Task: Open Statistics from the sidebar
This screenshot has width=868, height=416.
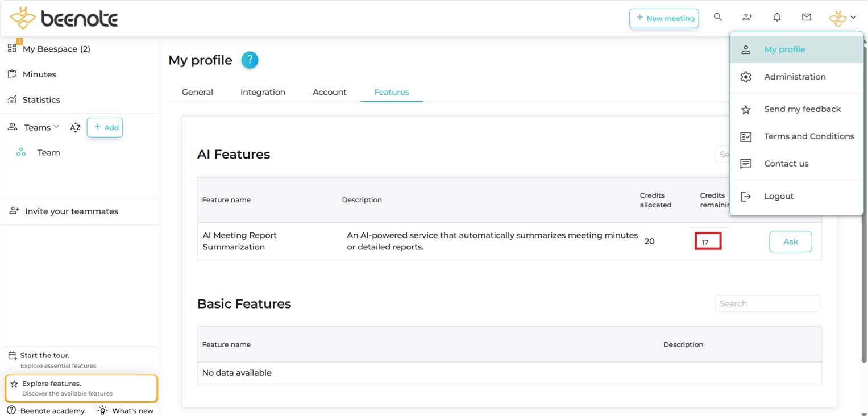Action: (x=41, y=100)
